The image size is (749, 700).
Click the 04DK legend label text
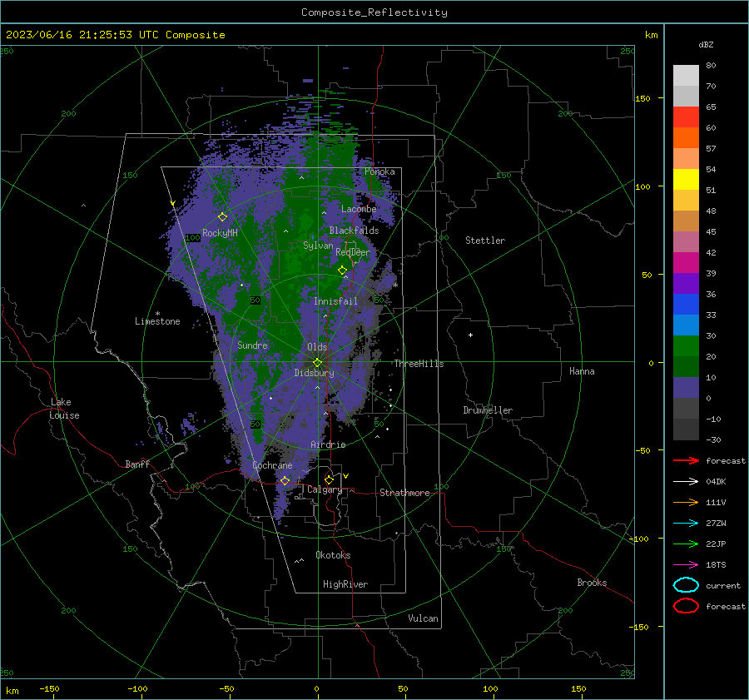(x=716, y=481)
